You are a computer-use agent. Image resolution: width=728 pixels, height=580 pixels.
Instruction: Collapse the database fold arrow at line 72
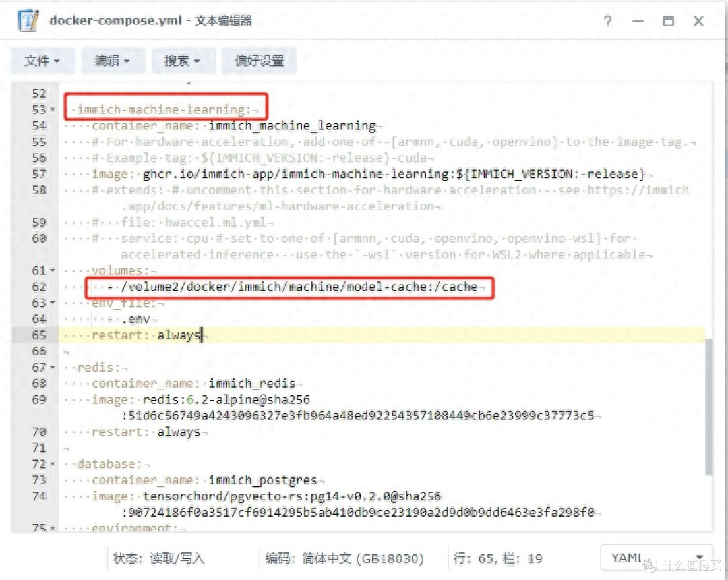[x=53, y=464]
